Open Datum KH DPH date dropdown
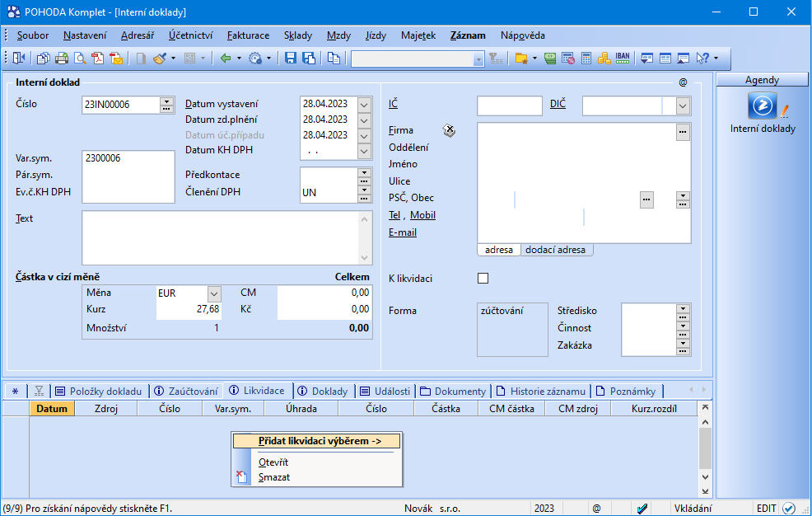The height and width of the screenshot is (516, 812). pos(364,152)
